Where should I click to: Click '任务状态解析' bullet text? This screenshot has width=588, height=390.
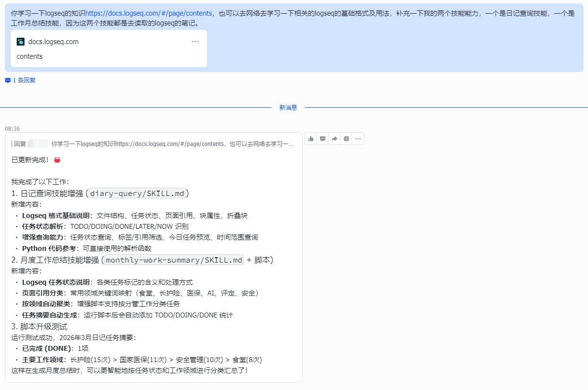pyautogui.click(x=42, y=227)
